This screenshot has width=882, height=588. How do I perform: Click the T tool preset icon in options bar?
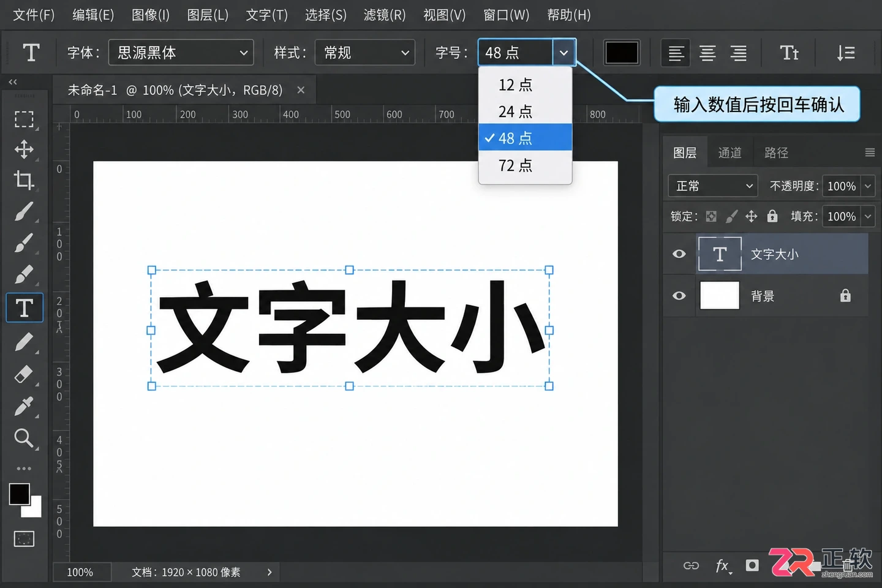point(31,53)
